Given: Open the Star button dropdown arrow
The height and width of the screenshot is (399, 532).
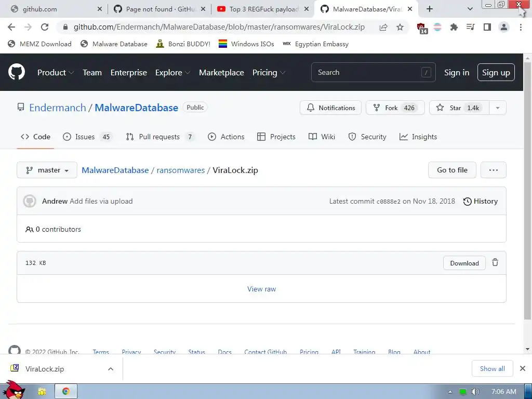Looking at the screenshot, I should point(497,108).
